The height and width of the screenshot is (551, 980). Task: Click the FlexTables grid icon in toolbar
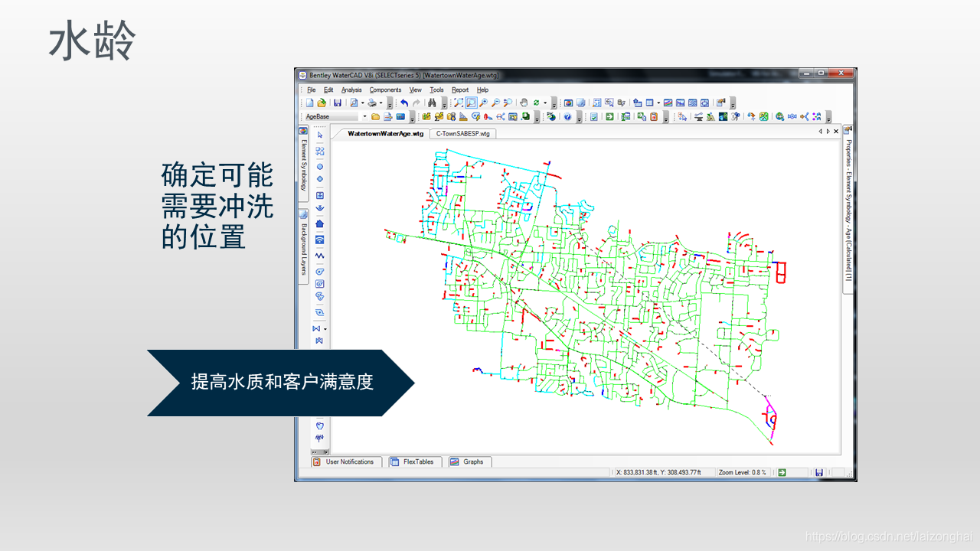649,103
